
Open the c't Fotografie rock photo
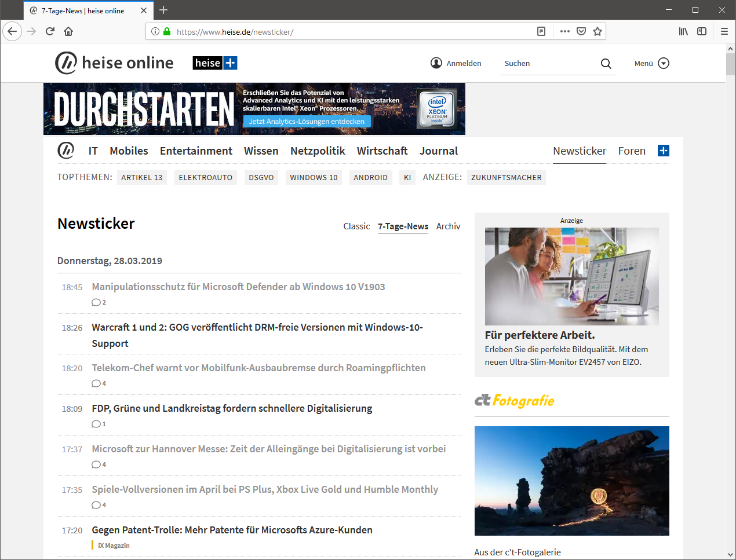pos(572,481)
